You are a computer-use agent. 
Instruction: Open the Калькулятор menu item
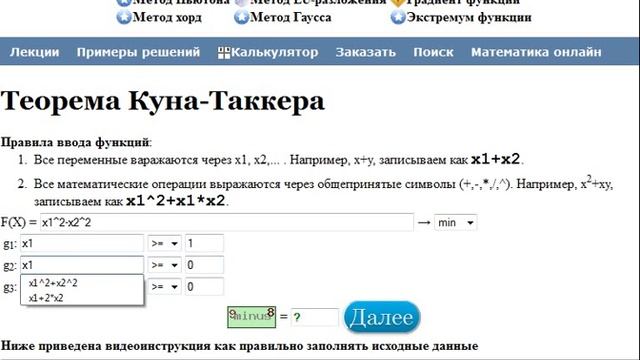click(275, 52)
